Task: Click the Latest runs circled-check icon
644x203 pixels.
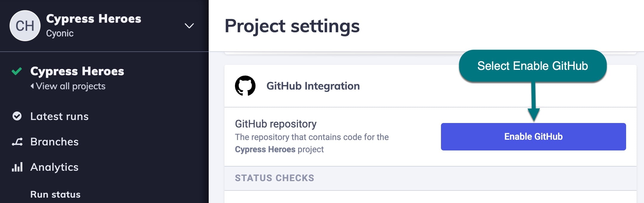Action: (x=17, y=116)
